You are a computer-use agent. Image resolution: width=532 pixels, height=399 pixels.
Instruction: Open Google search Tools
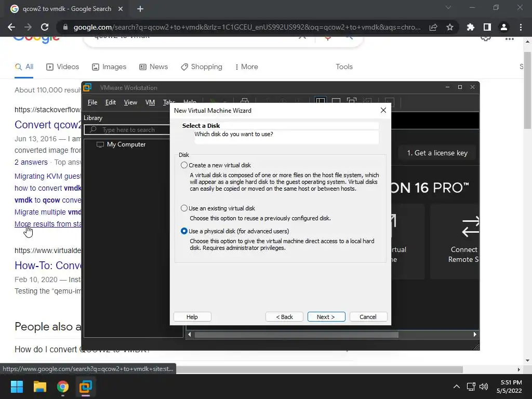pos(344,67)
